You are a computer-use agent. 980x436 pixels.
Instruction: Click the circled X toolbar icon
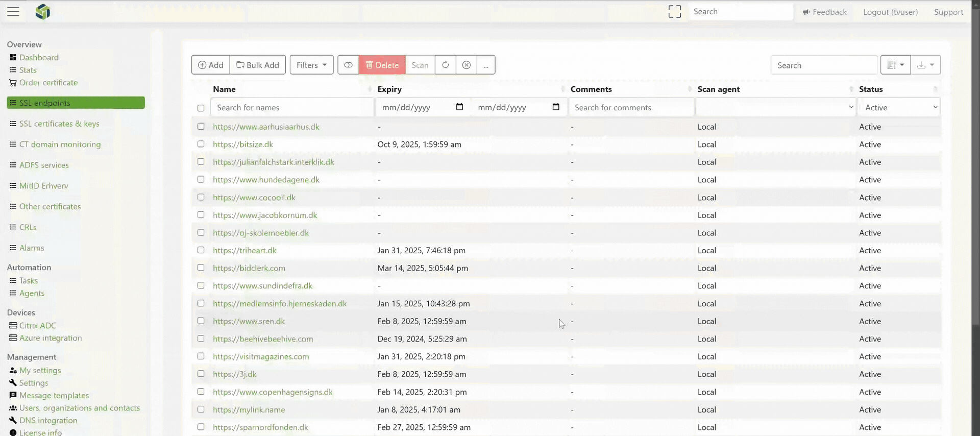(467, 65)
